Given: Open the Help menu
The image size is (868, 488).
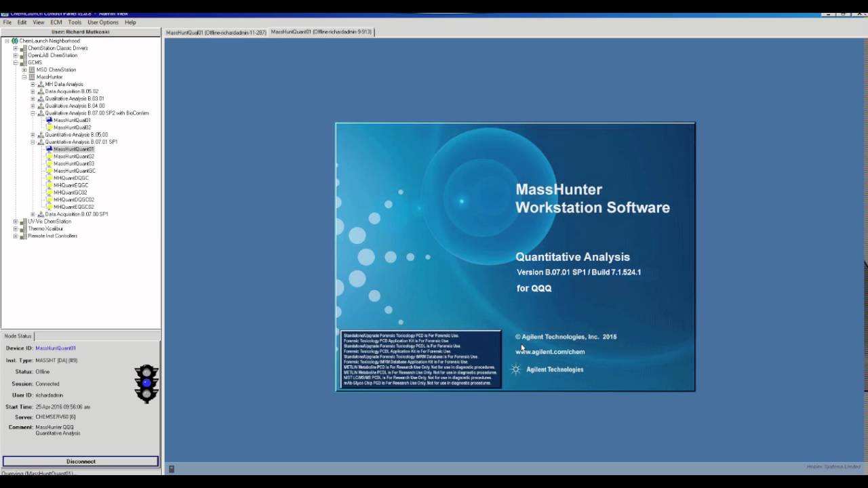Looking at the screenshot, I should (x=130, y=22).
